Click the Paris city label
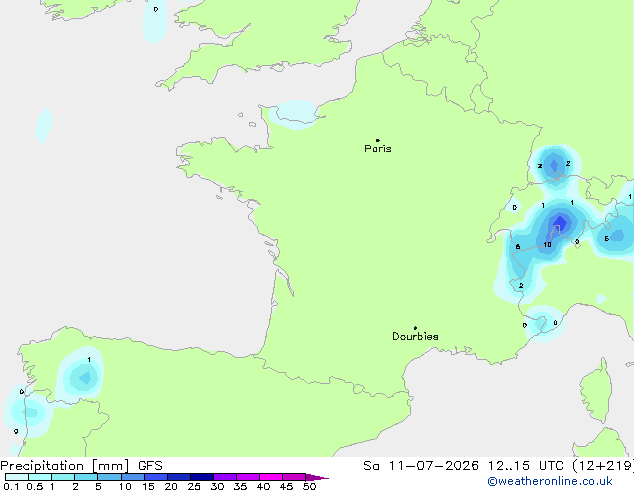This screenshot has width=634, height=490. pyautogui.click(x=378, y=148)
